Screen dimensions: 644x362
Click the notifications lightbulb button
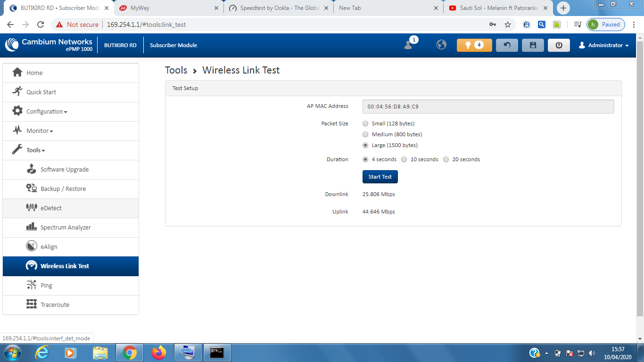click(x=474, y=45)
